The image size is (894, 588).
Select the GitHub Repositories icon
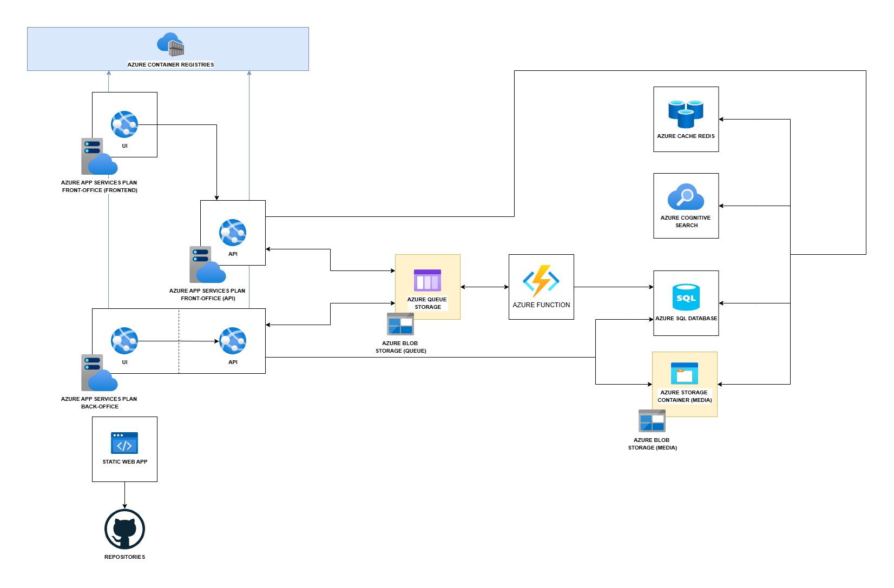pyautogui.click(x=124, y=529)
